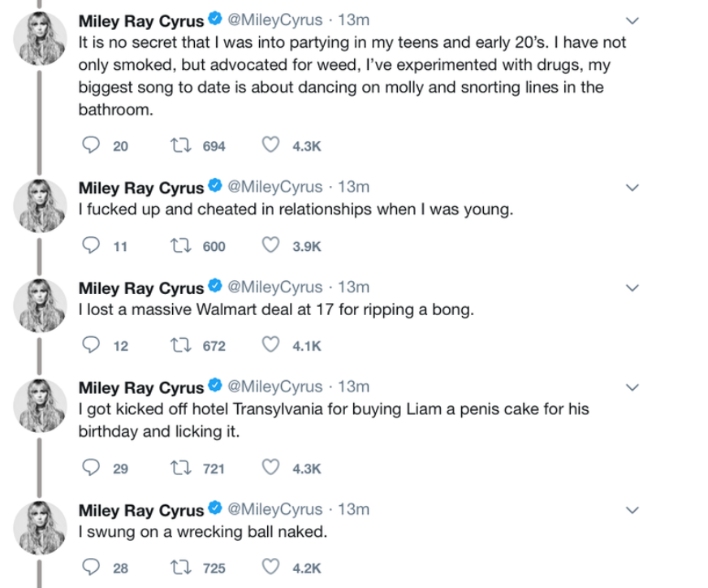Reply to the partying in teens tweet
The height and width of the screenshot is (588, 708).
coord(92,145)
